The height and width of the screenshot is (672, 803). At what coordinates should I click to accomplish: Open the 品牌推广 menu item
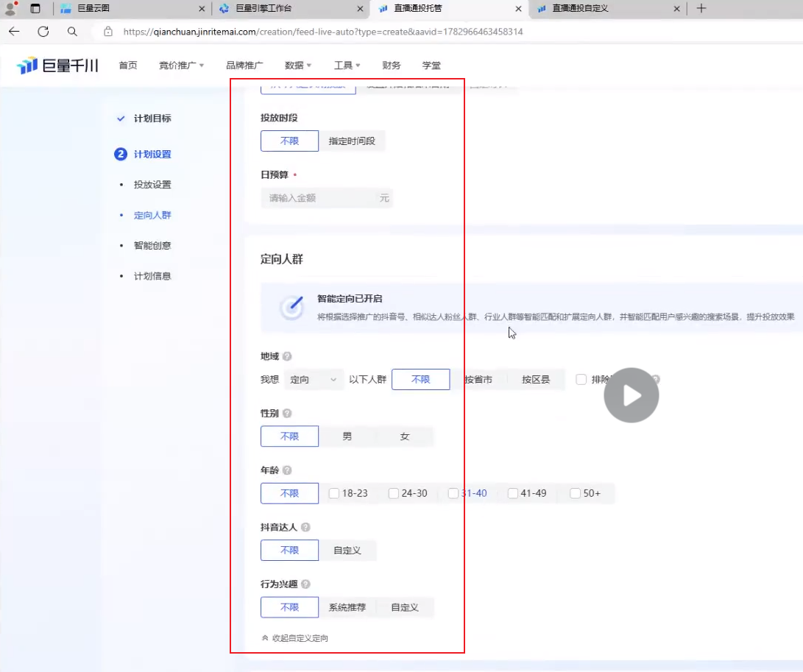(x=244, y=66)
